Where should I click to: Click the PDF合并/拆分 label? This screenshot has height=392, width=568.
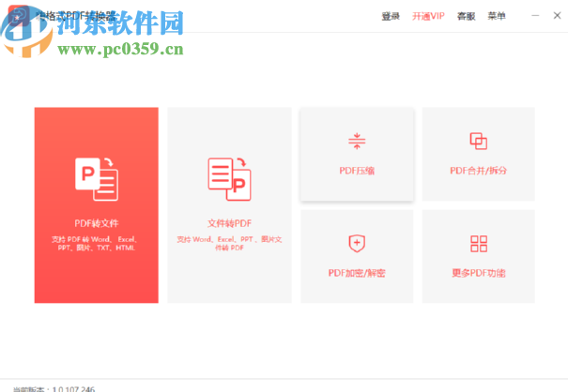pyautogui.click(x=479, y=171)
